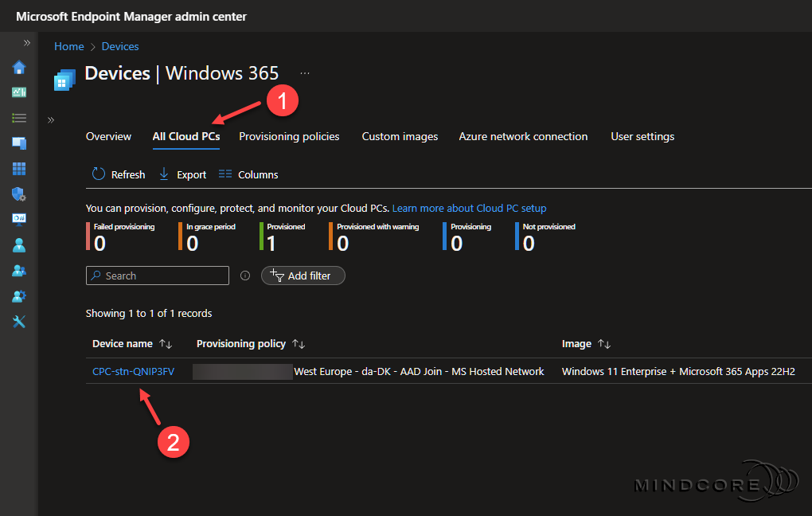
Task: Open the Dashboard icon in the sidebar
Action: pyautogui.click(x=19, y=92)
